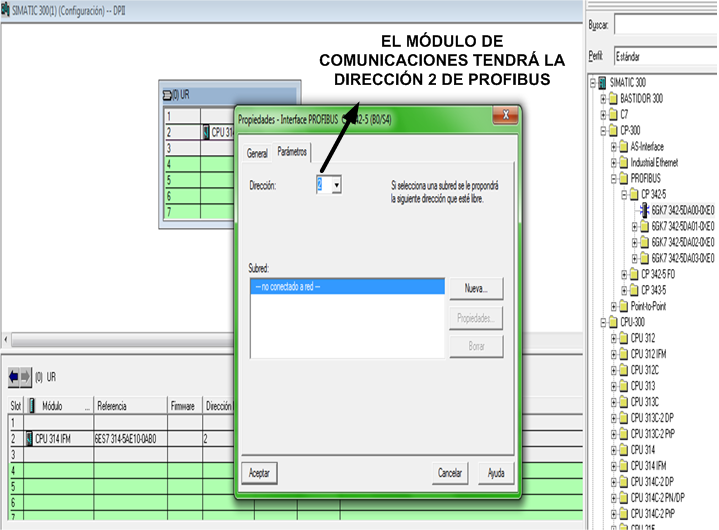Click the Firmware column header
The width and height of the screenshot is (719, 530).
point(183,406)
